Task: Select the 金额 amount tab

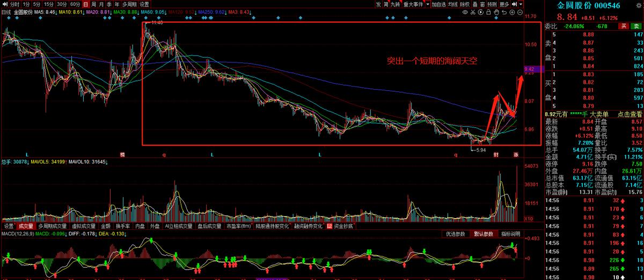Action: (105, 226)
